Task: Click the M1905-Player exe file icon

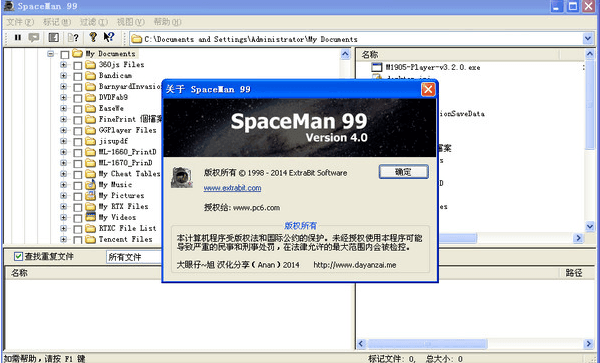Action: pyautogui.click(x=377, y=67)
